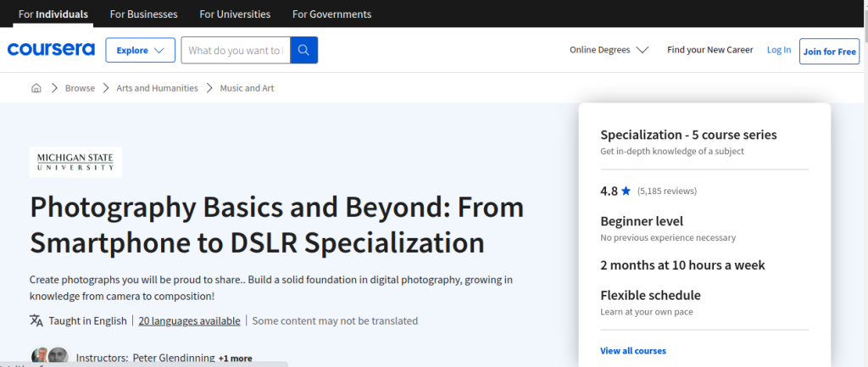Open the Online Degrees dropdown
Image resolution: width=868 pixels, height=367 pixels.
pos(609,50)
